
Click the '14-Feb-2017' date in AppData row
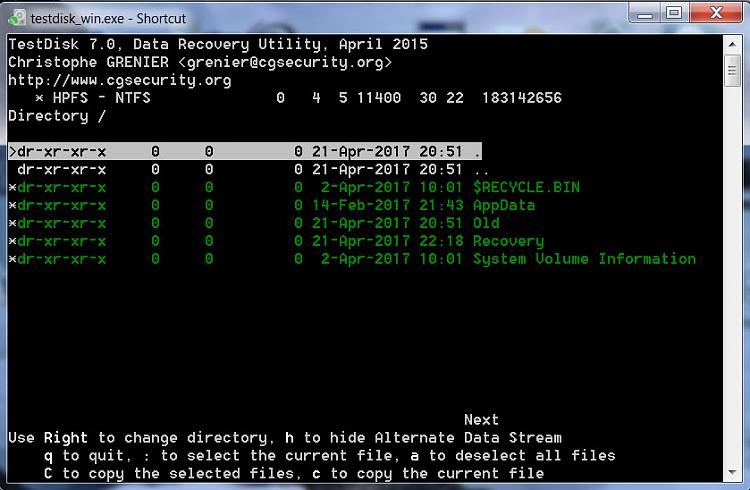tap(361, 205)
